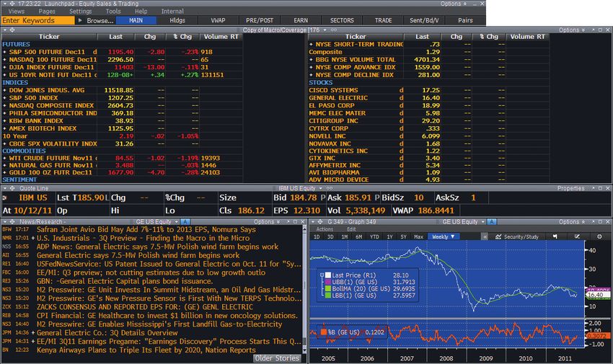
Task: Click the play arrow beside Browse
Action: click(80, 20)
